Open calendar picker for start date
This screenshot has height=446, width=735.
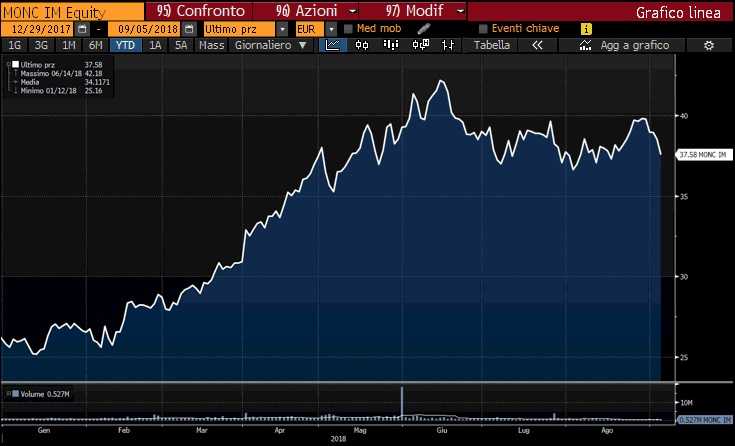click(x=82, y=29)
